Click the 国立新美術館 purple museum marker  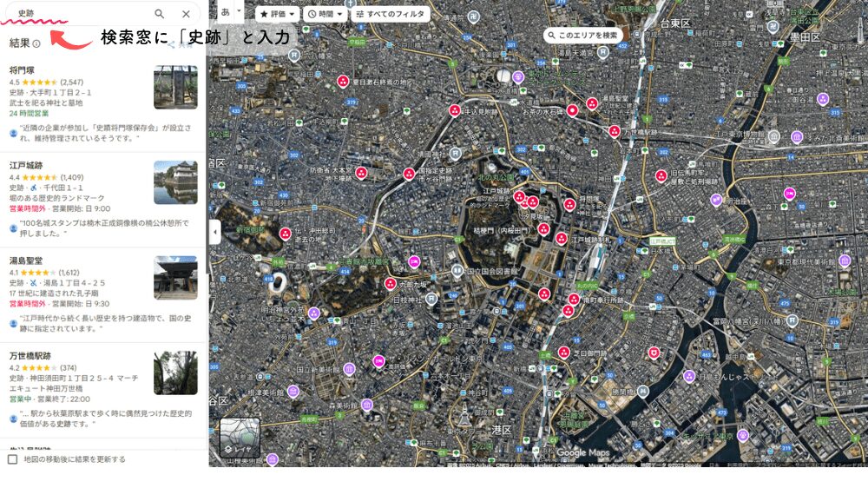tap(349, 369)
